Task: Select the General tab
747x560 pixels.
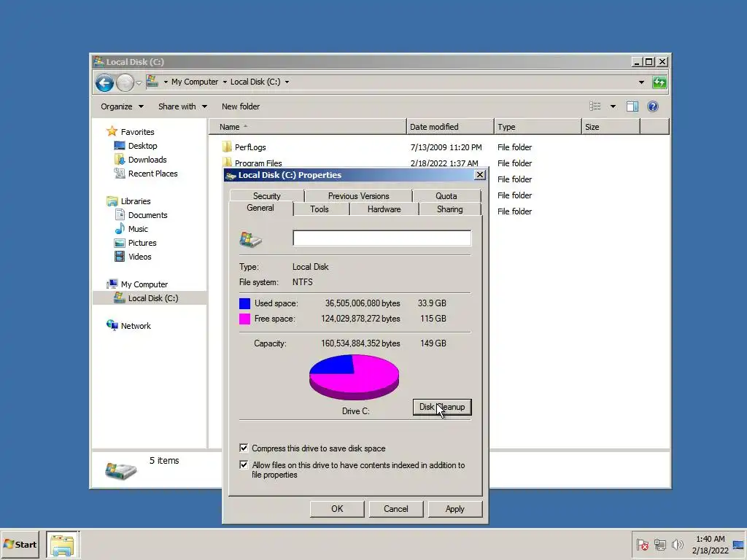Action: (x=260, y=208)
